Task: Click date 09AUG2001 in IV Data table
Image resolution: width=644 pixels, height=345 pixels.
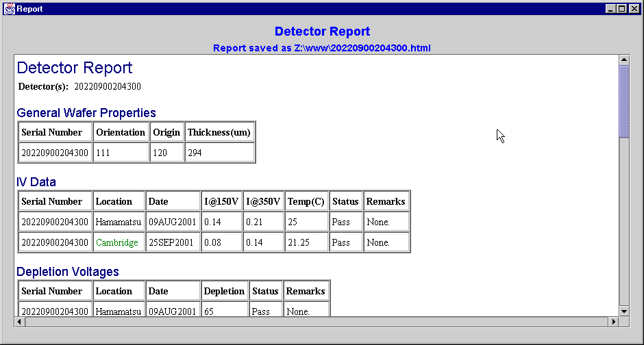Action: [x=173, y=222]
